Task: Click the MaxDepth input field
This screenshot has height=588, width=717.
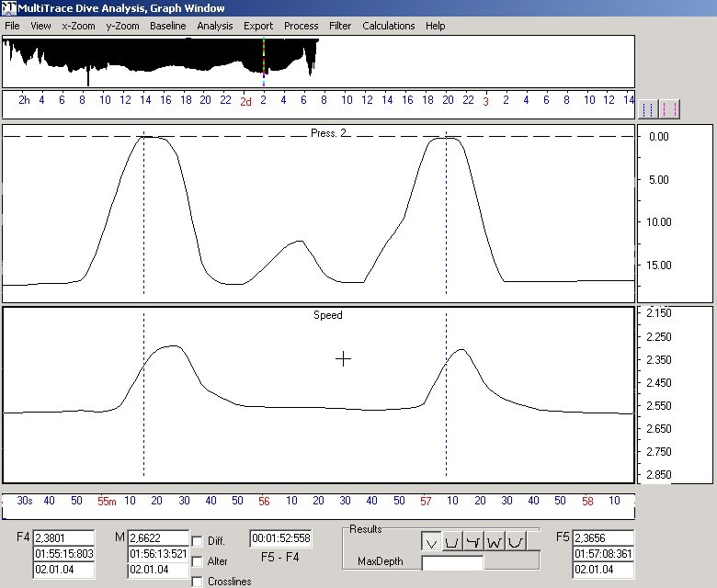Action: (x=451, y=562)
